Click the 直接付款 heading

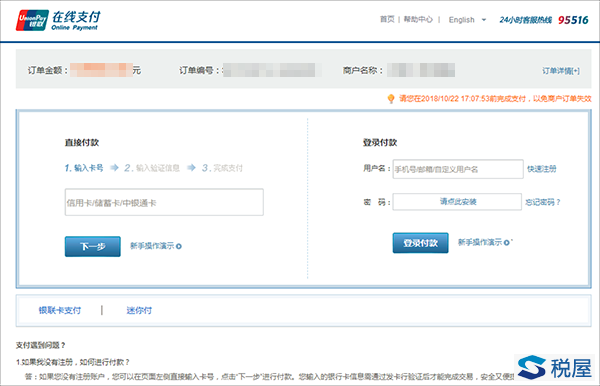point(82,143)
